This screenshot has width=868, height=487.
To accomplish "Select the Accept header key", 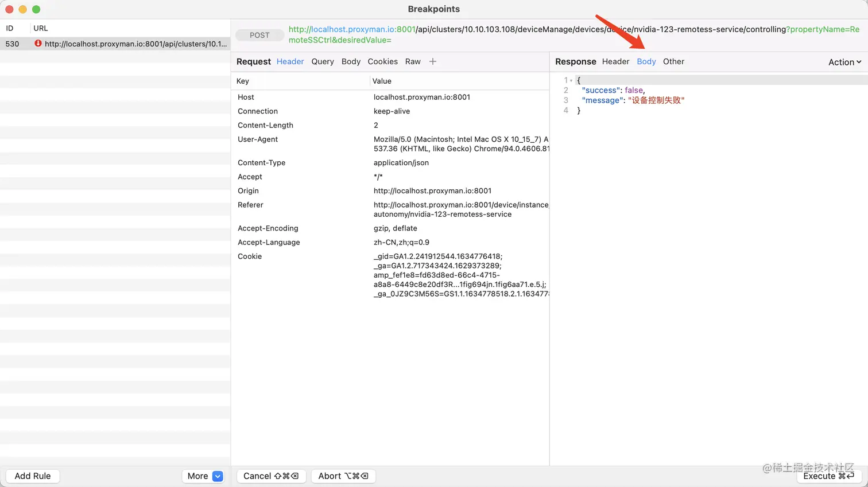I will click(250, 177).
